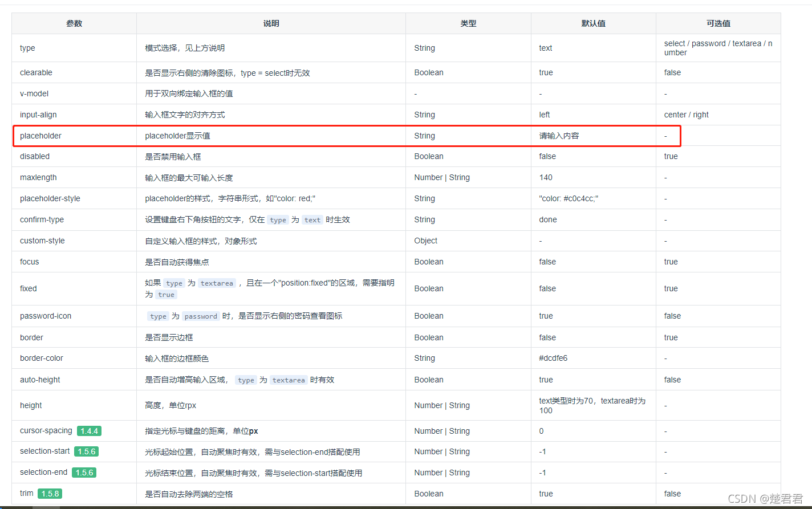Click the 1.5.6 badge next to selection-start

pyautogui.click(x=86, y=451)
